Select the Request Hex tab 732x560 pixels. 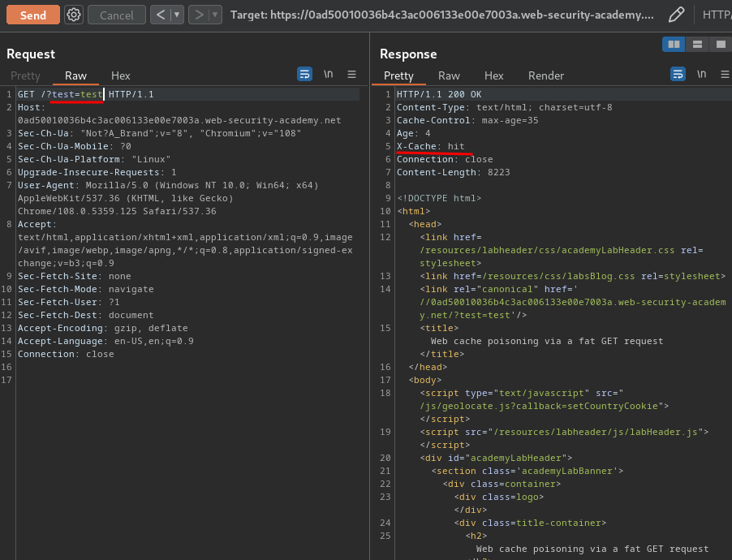(120, 75)
